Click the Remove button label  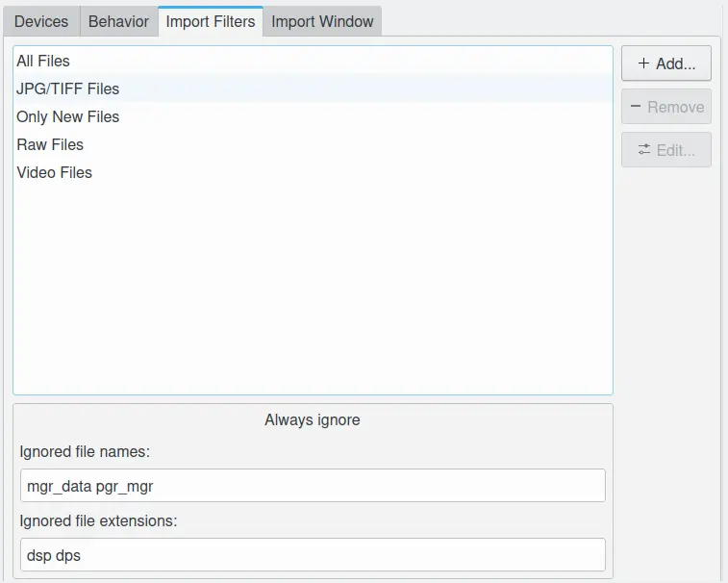pos(675,107)
